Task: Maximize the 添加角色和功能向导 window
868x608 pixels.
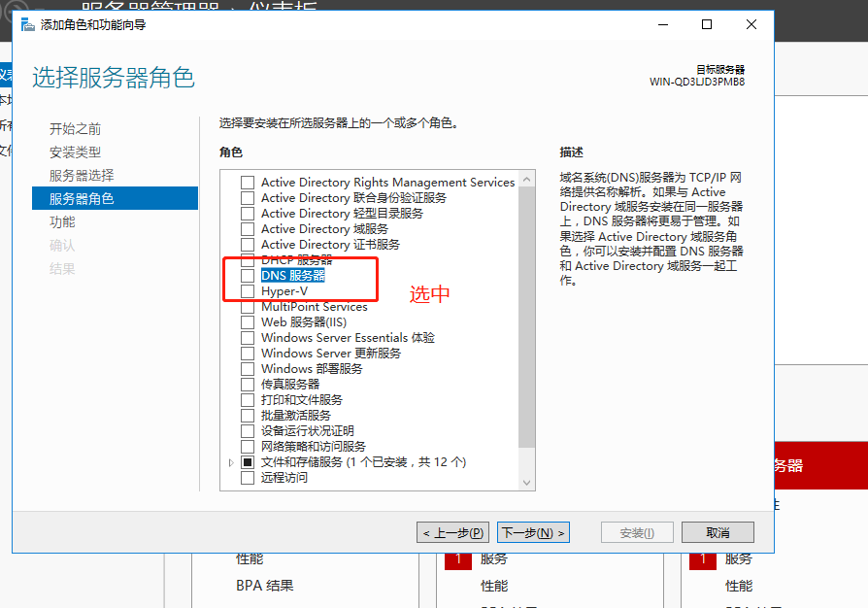Action: click(707, 25)
